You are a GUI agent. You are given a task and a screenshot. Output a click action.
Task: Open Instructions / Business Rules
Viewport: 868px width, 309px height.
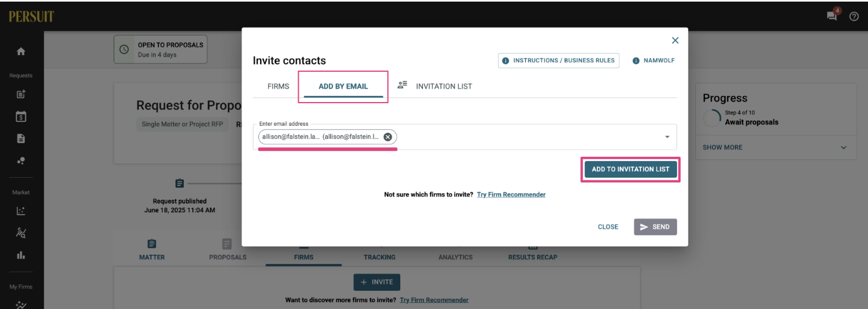558,61
